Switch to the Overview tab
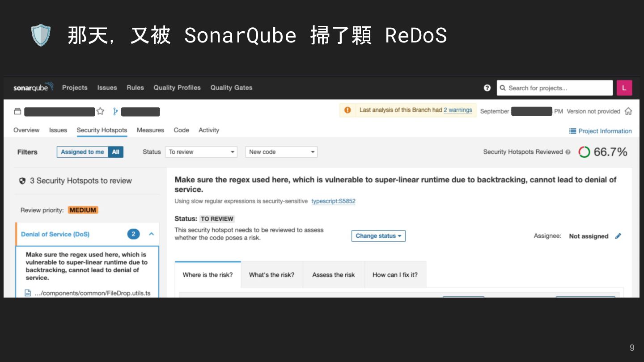Viewport: 644px width, 362px height. pyautogui.click(x=26, y=130)
